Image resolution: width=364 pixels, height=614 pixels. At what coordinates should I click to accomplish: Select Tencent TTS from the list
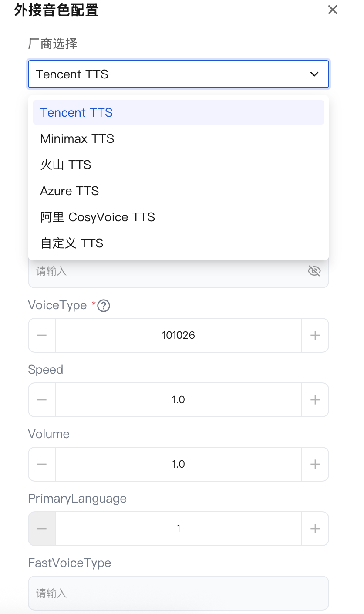tap(76, 112)
